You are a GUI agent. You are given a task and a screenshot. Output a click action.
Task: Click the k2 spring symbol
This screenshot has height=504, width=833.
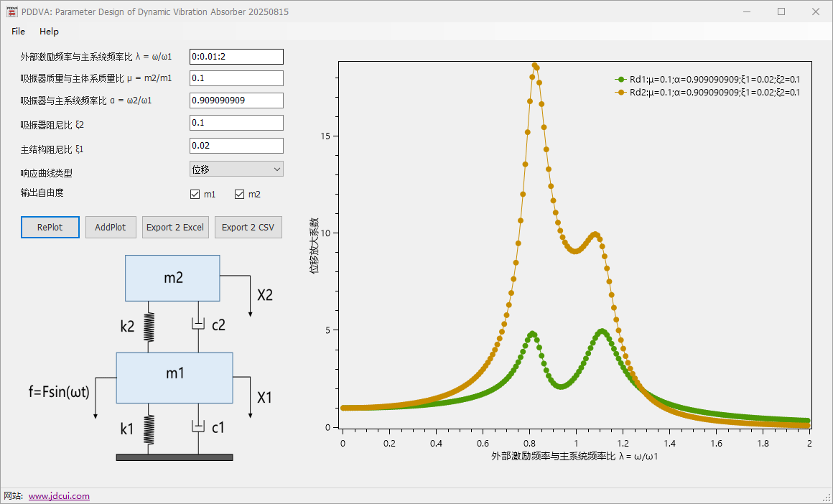(149, 327)
